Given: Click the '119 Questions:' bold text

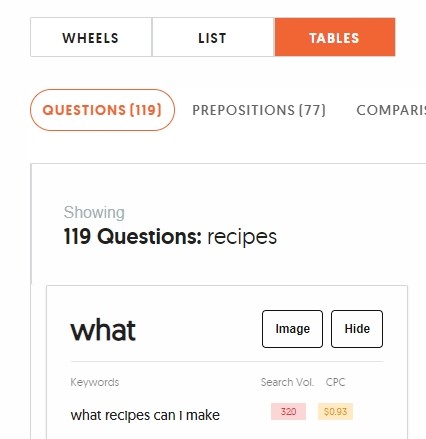Looking at the screenshot, I should click(x=133, y=236).
